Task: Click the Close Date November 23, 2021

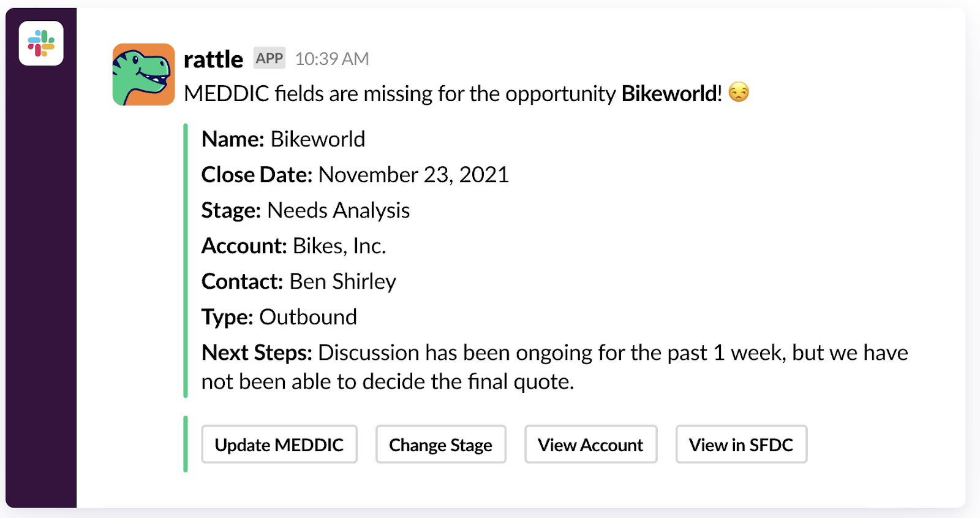Action: pyautogui.click(x=413, y=175)
